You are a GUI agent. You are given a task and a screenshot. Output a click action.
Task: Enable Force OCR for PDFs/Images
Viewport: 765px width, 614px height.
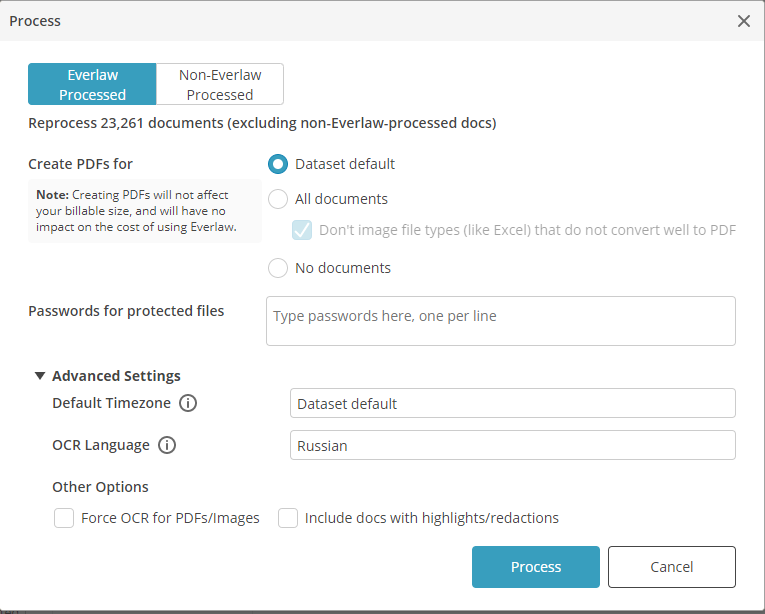[x=64, y=518]
